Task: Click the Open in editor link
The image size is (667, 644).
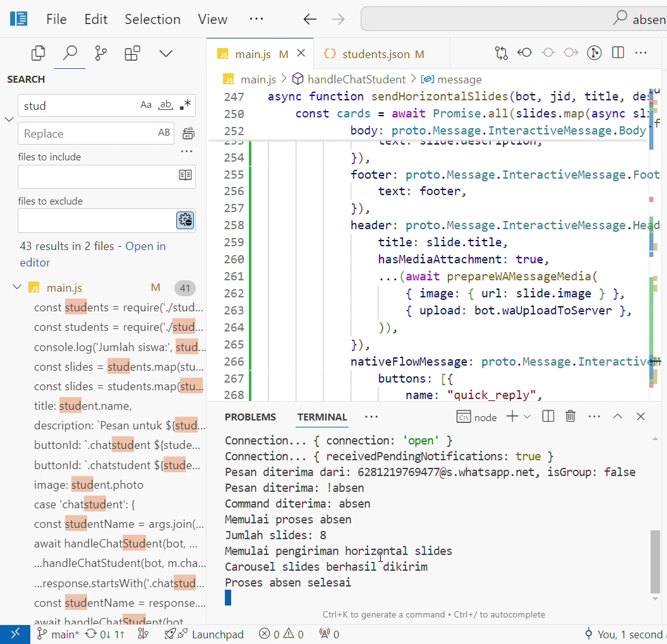Action: 145,246
